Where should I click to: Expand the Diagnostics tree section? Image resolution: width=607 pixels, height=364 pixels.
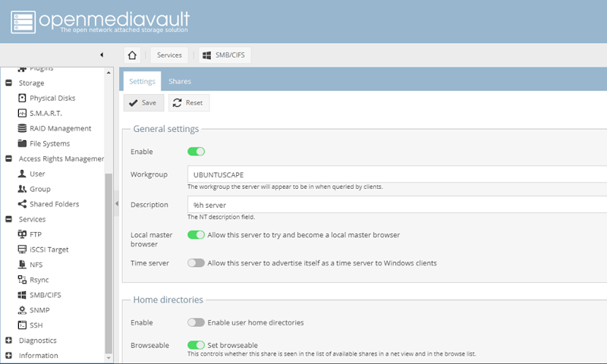point(8,340)
